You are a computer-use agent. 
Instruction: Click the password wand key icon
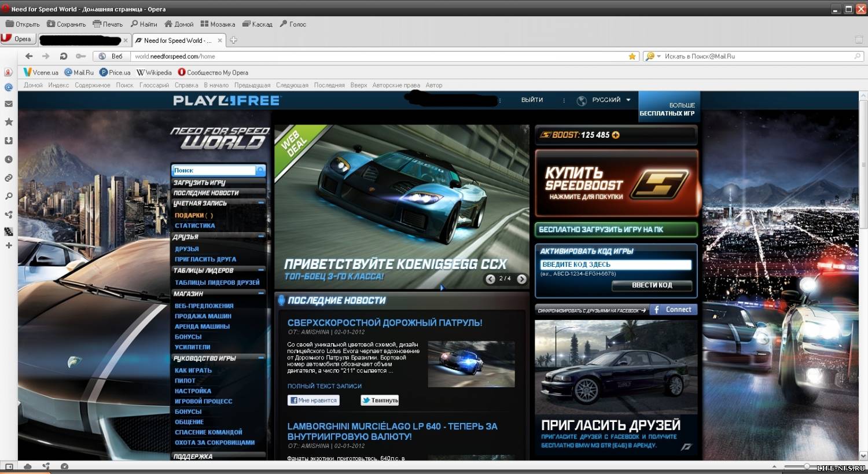(81, 56)
